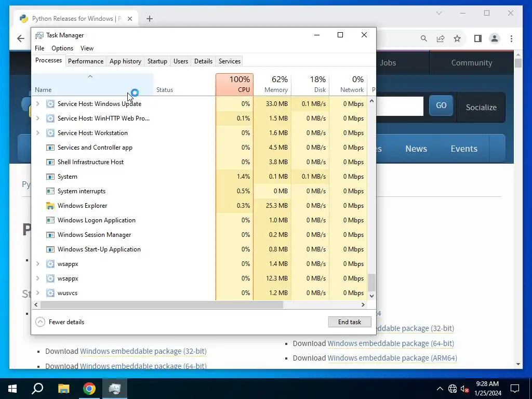Image resolution: width=532 pixels, height=399 pixels.
Task: Click the share page icon in Chrome
Action: pos(441,38)
